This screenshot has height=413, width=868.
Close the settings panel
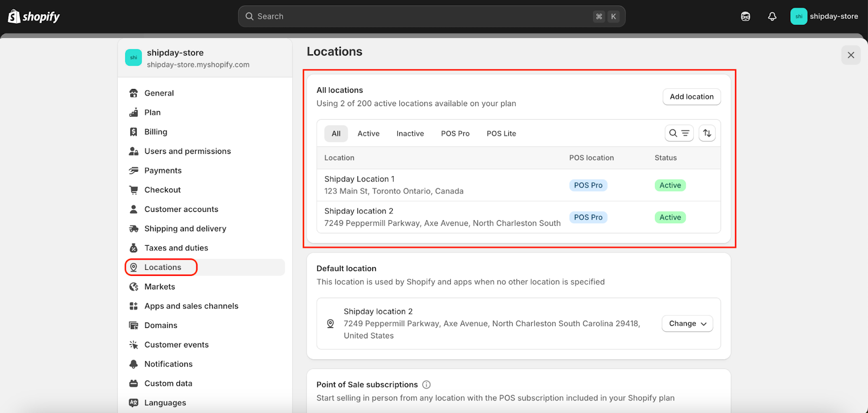coord(851,55)
